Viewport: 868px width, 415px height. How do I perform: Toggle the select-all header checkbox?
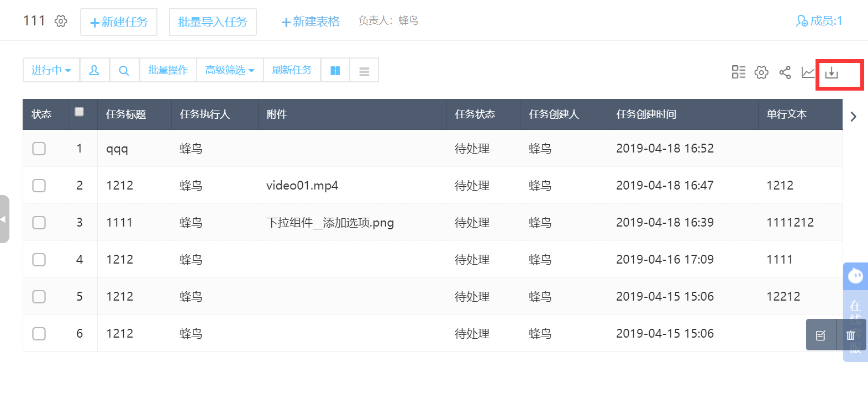[x=80, y=112]
